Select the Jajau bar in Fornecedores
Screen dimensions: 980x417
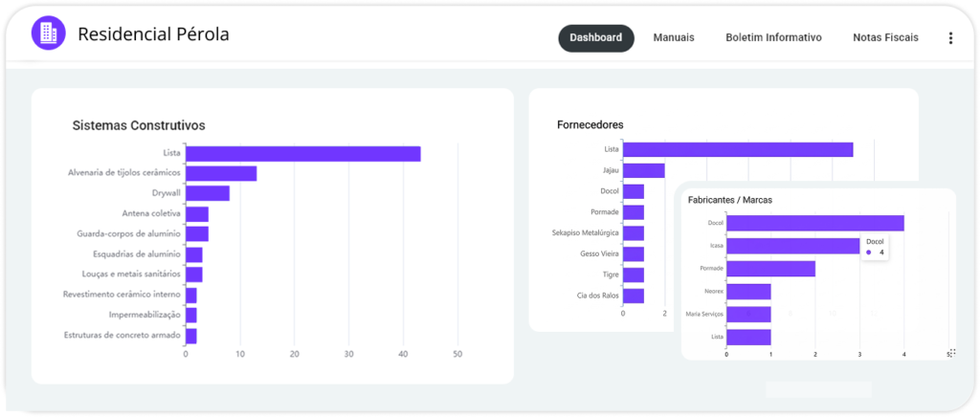643,170
